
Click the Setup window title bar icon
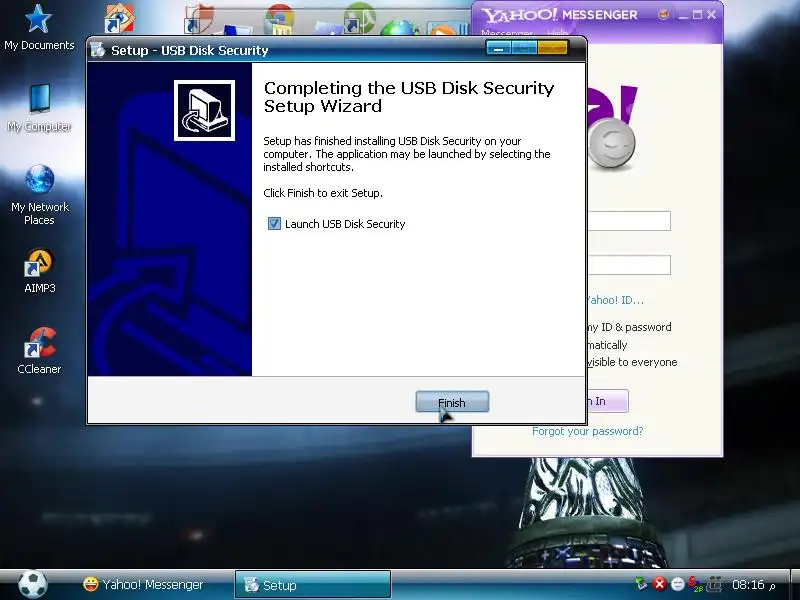point(97,50)
